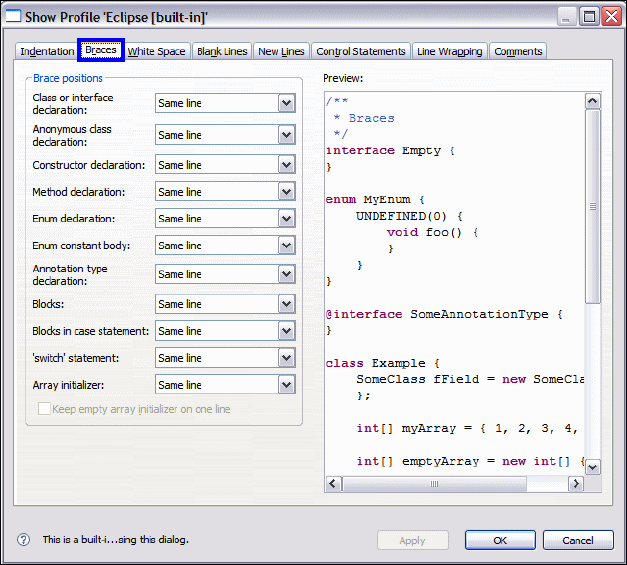Viewport: 627px width, 565px height.
Task: Click '@interface SomeAnnotationType {' line
Action: click(x=444, y=314)
